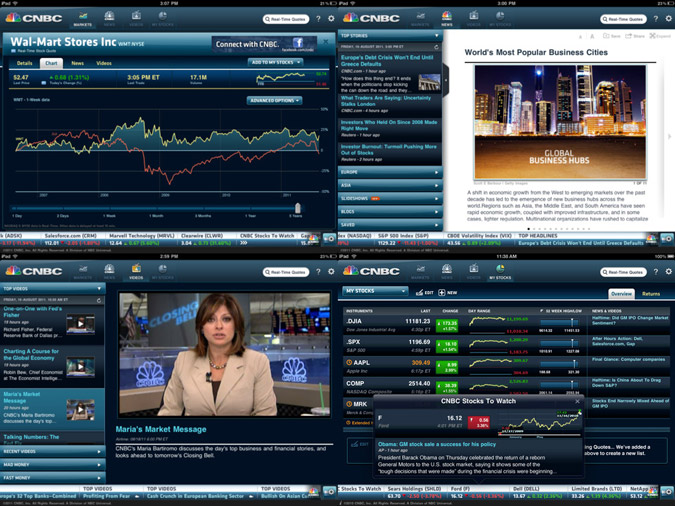The image size is (675, 506).
Task: Expand Mad Money section
Action: (52, 465)
